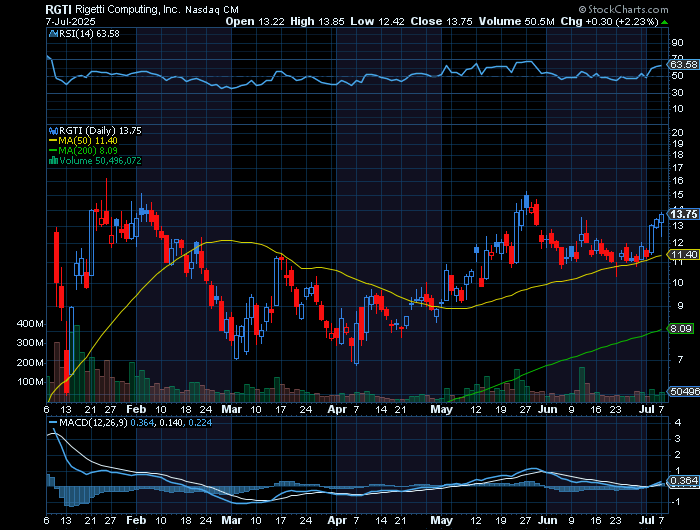
Task: Click the 0.364 MACD tag on right axis
Action: 683,481
